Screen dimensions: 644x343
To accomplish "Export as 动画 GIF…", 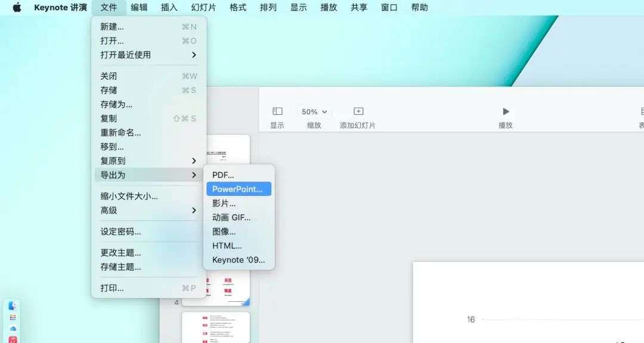I will [x=239, y=217].
